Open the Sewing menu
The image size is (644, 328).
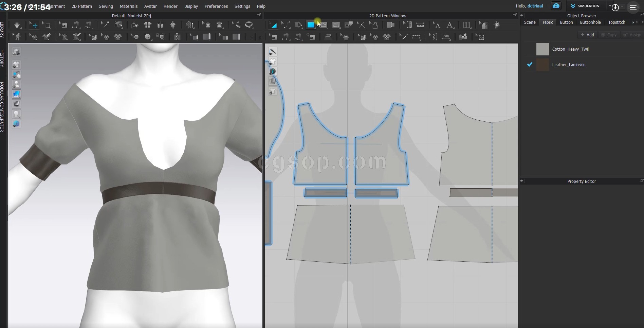click(x=106, y=6)
